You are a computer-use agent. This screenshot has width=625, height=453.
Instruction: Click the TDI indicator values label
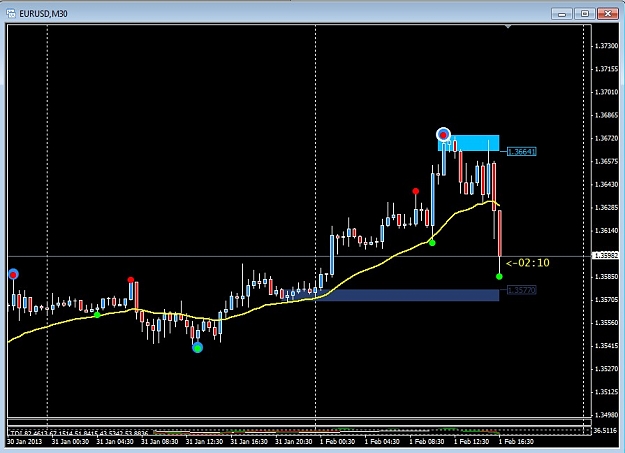point(80,433)
